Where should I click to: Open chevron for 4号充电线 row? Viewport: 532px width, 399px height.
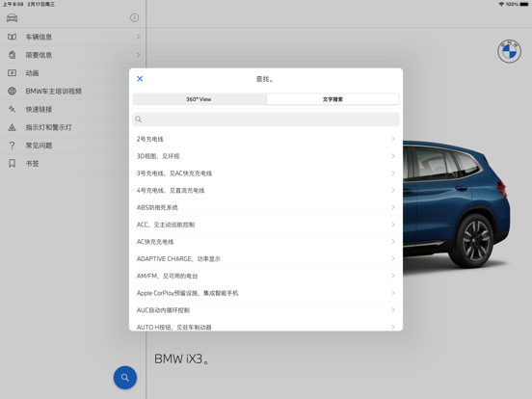[x=393, y=190]
